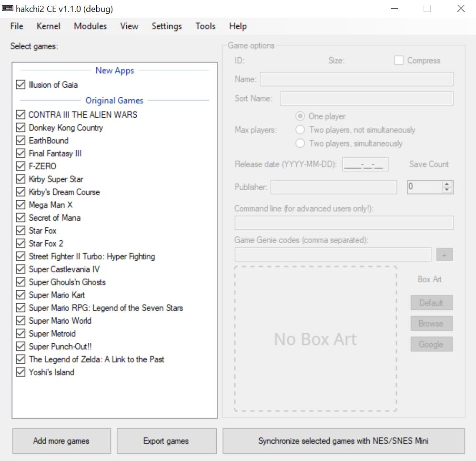Select Super Mario World game entry
Image resolution: width=476 pixels, height=461 pixels.
click(60, 320)
